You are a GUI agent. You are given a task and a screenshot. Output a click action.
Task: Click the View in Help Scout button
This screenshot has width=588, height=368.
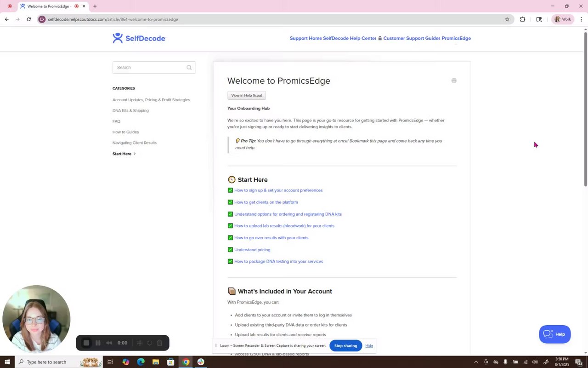[247, 95]
